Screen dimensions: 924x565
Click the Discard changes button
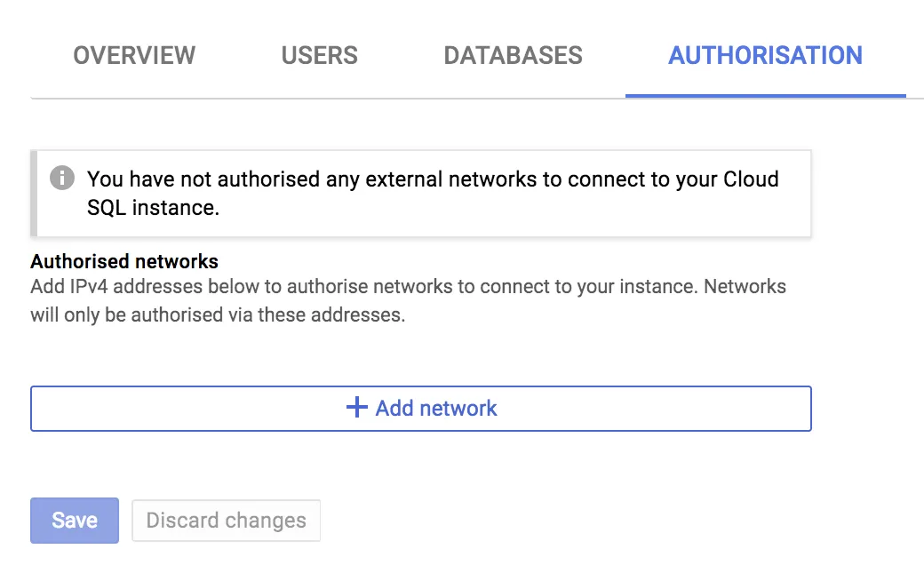[226, 520]
